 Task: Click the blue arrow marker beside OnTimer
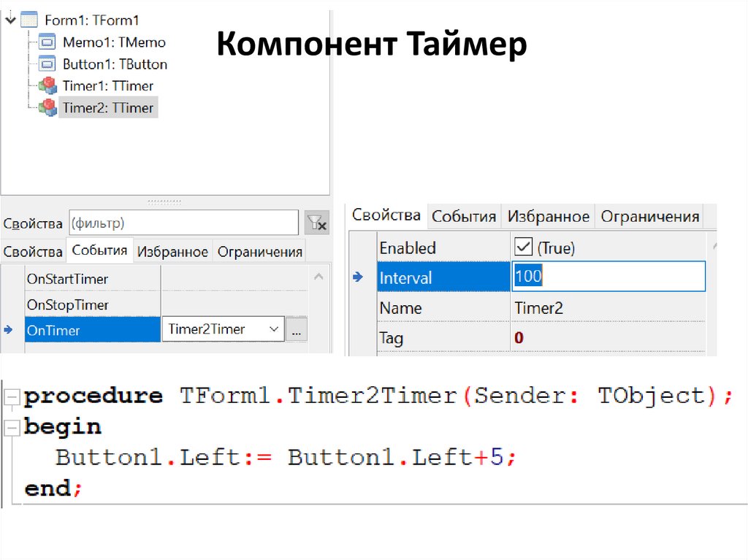[x=9, y=329]
